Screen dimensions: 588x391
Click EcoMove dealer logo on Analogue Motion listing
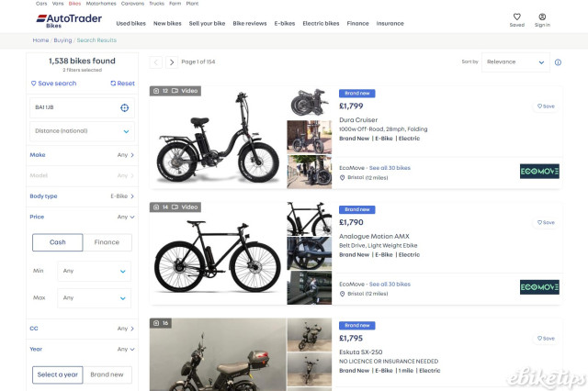click(x=539, y=287)
